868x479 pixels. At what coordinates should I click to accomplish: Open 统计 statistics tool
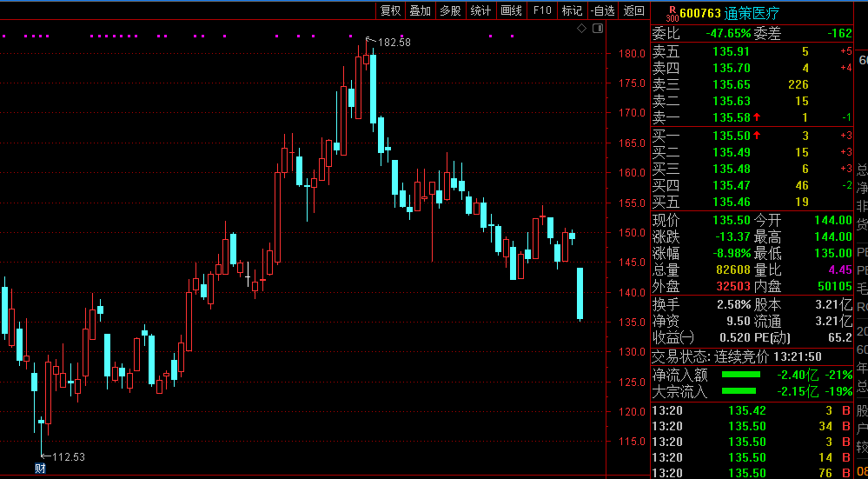click(480, 10)
